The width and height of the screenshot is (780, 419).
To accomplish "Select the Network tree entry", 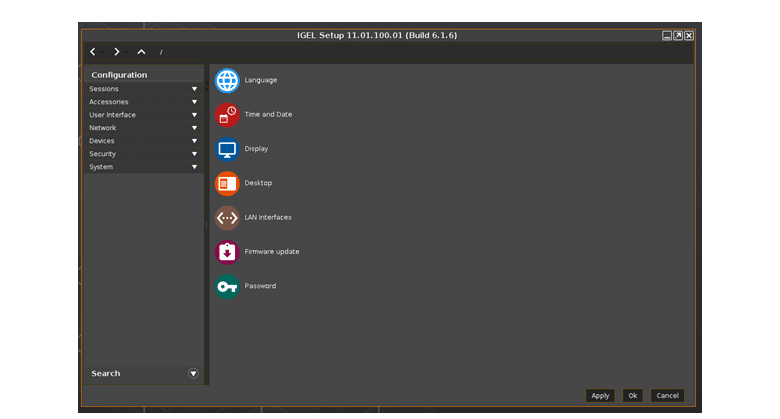I will coord(144,128).
